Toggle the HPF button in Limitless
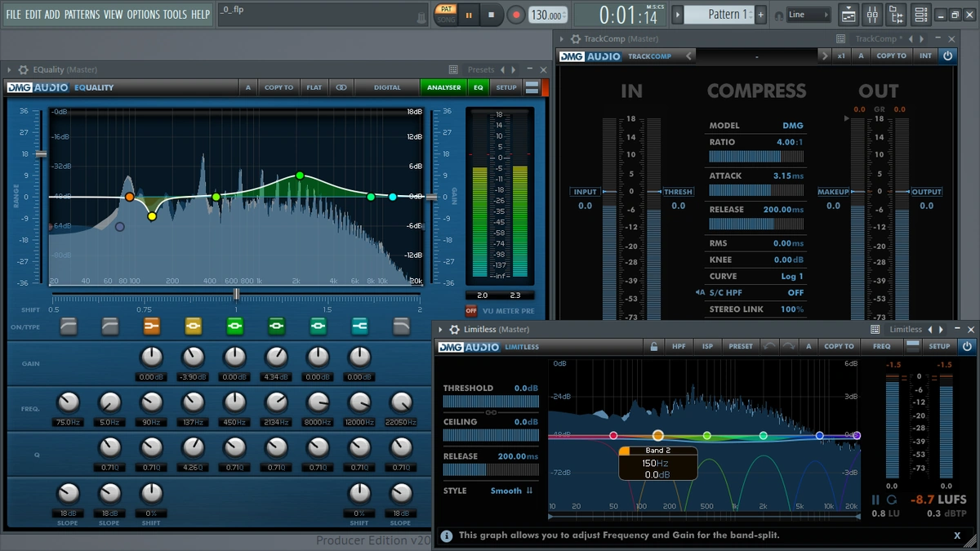This screenshot has height=551, width=980. (x=679, y=346)
